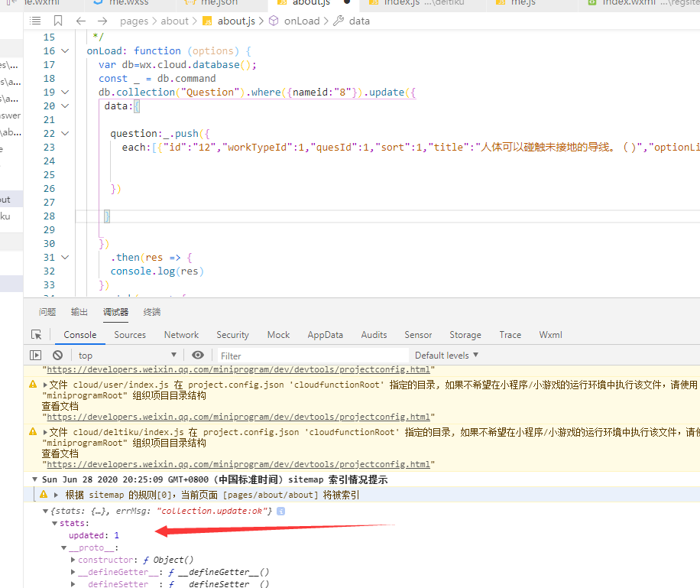Collapse code fold at line 31
This screenshot has height=588, width=700.
coord(65,258)
